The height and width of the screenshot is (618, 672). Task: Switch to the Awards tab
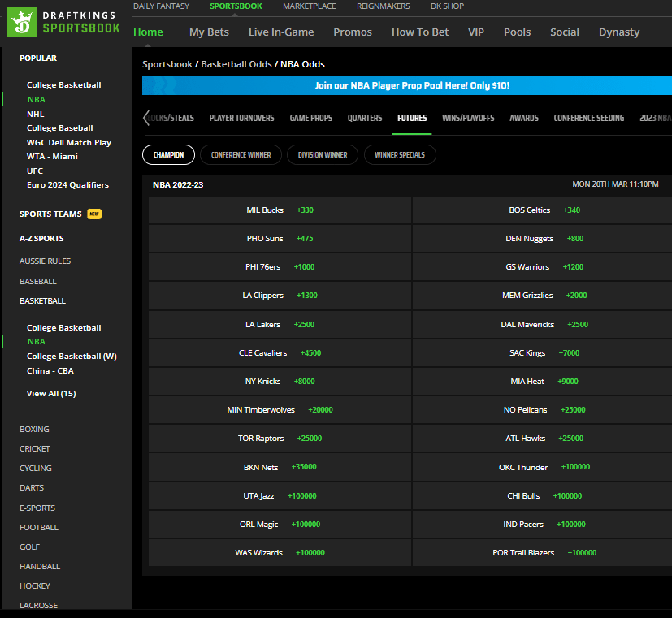coord(524,118)
